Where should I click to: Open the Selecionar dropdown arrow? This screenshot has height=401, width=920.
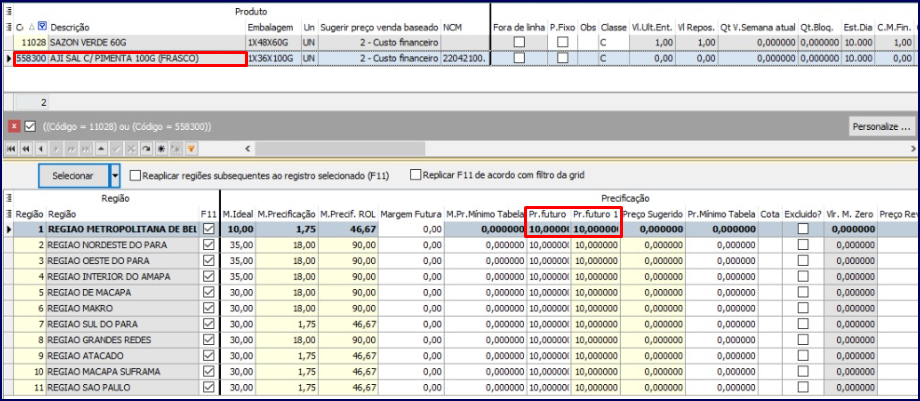click(x=116, y=176)
